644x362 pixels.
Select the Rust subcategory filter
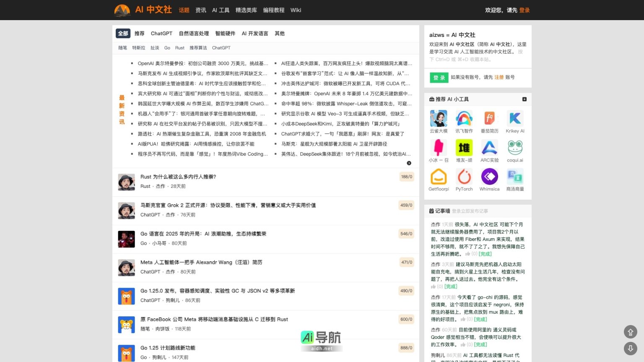click(179, 48)
